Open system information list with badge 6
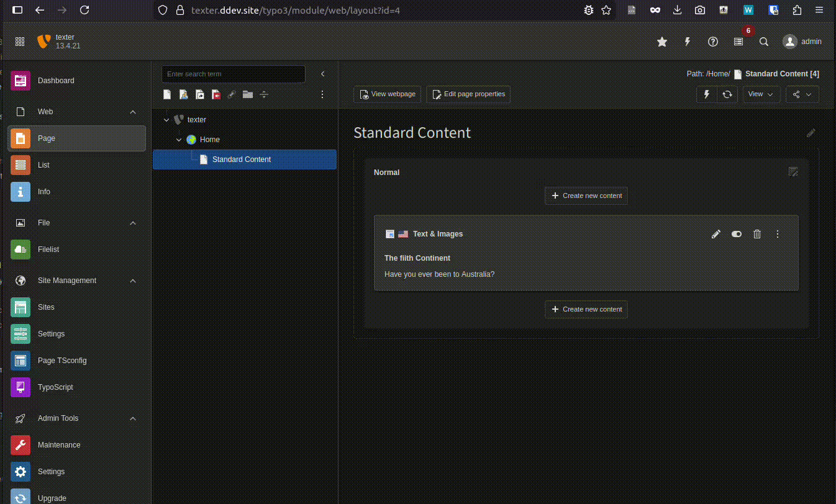Viewport: 836px width, 504px height. [x=738, y=42]
